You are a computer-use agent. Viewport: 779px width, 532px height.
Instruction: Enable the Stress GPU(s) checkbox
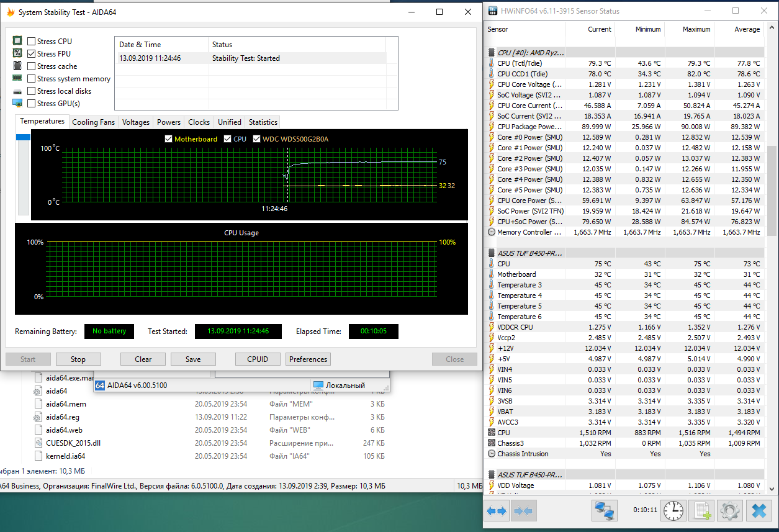point(31,103)
